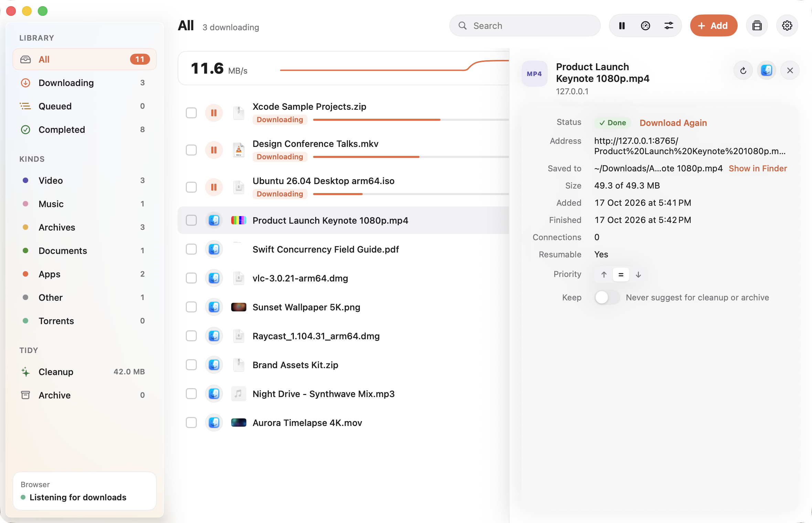The width and height of the screenshot is (812, 523).
Task: Open the Queued library section
Action: [x=85, y=106]
